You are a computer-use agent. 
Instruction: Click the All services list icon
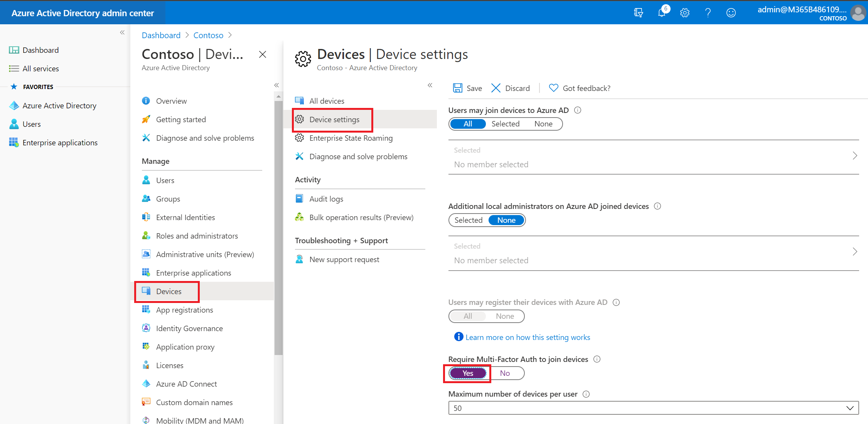[x=14, y=69]
